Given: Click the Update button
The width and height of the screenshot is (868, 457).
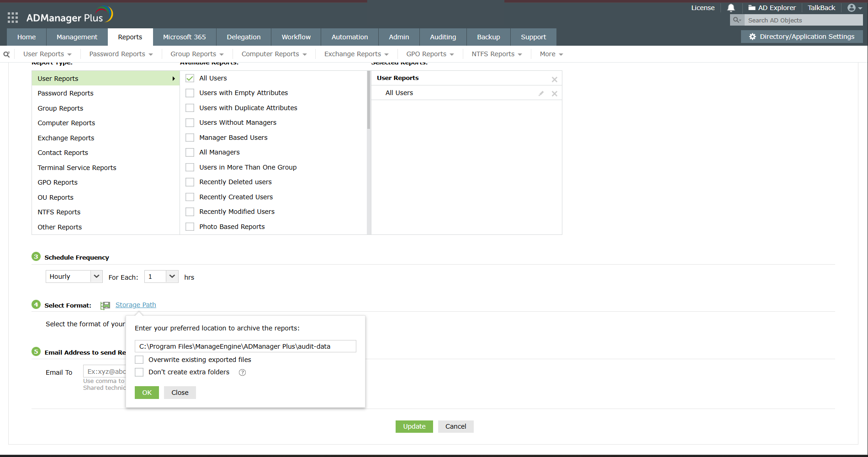Looking at the screenshot, I should pos(414,426).
